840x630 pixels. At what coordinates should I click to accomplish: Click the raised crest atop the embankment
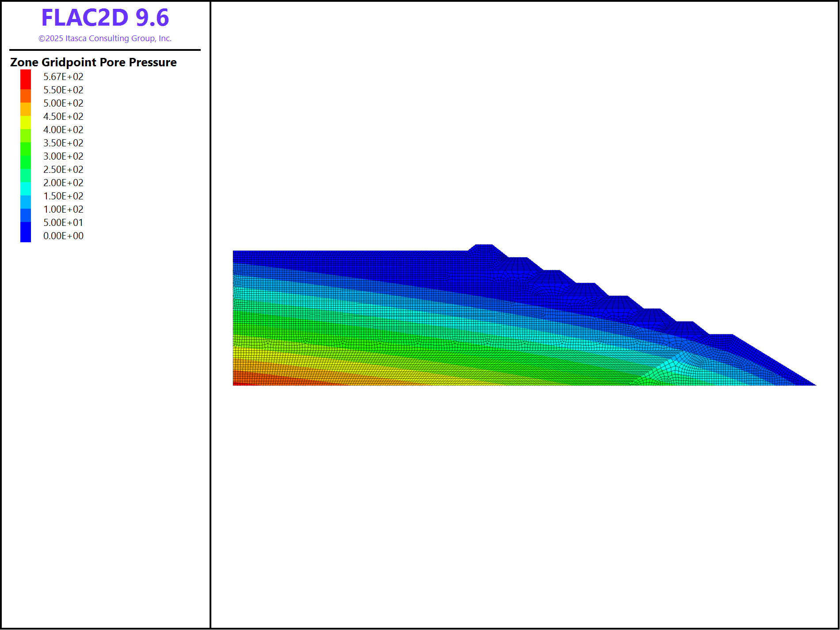(484, 248)
